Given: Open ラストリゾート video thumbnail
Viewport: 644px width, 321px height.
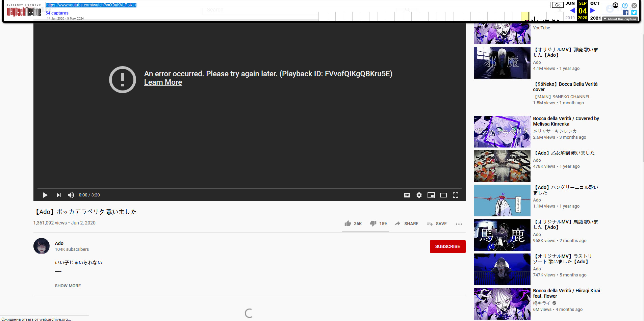Looking at the screenshot, I should (x=502, y=269).
